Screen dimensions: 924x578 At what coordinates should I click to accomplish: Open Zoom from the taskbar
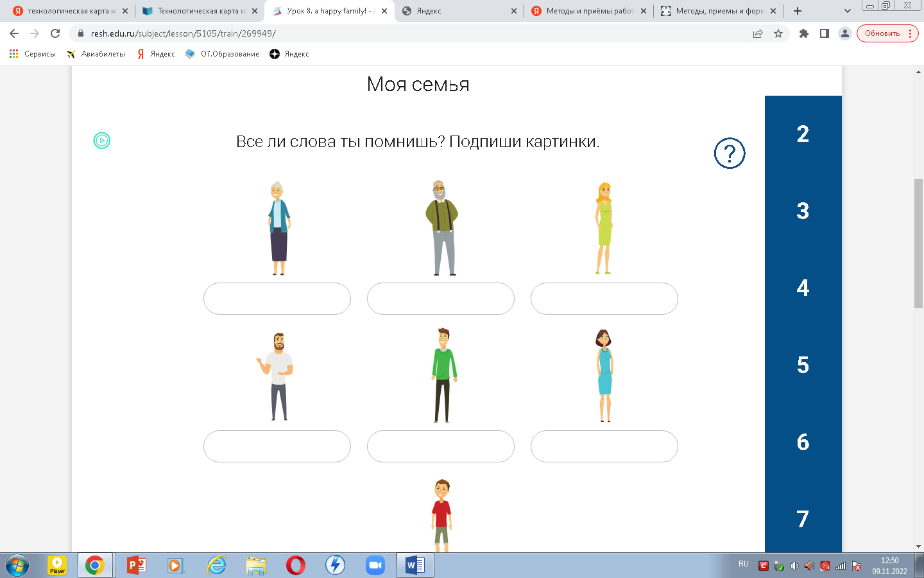click(375, 565)
